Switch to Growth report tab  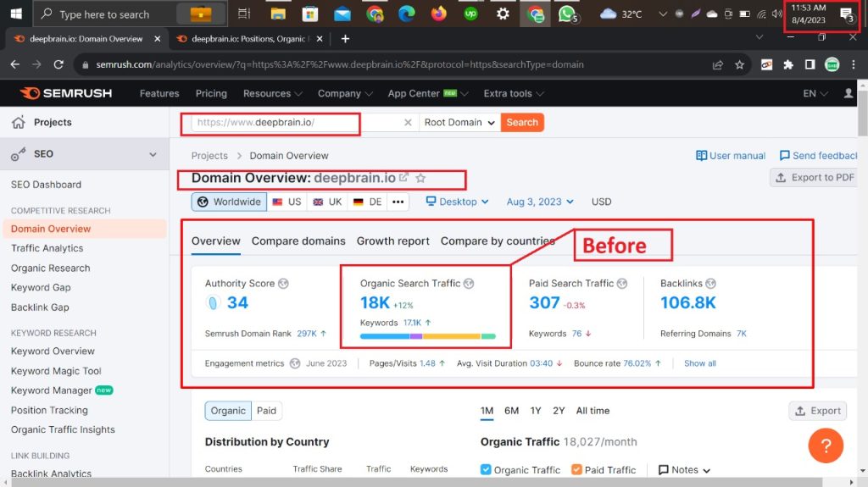click(x=393, y=241)
